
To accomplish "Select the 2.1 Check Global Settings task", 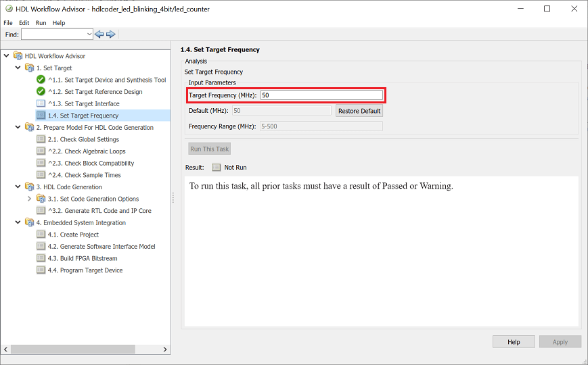I will [89, 139].
